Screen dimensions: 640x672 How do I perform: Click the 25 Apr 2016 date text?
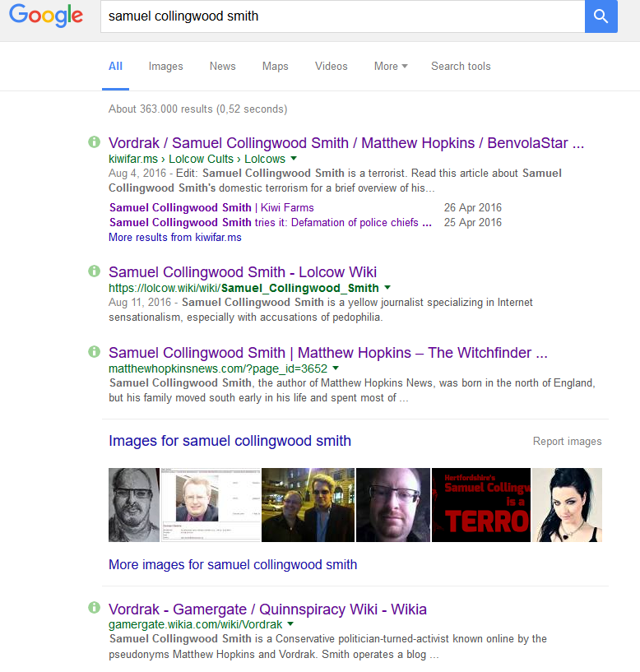[x=473, y=222]
